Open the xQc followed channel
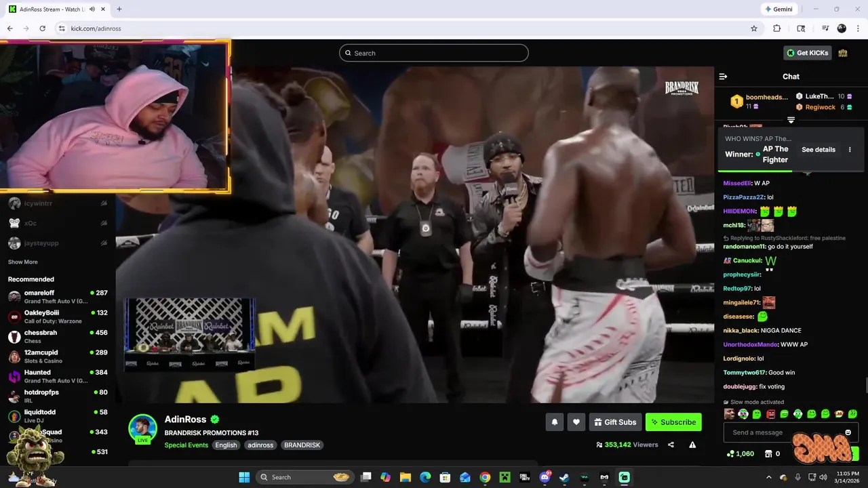868x488 pixels. (58, 223)
